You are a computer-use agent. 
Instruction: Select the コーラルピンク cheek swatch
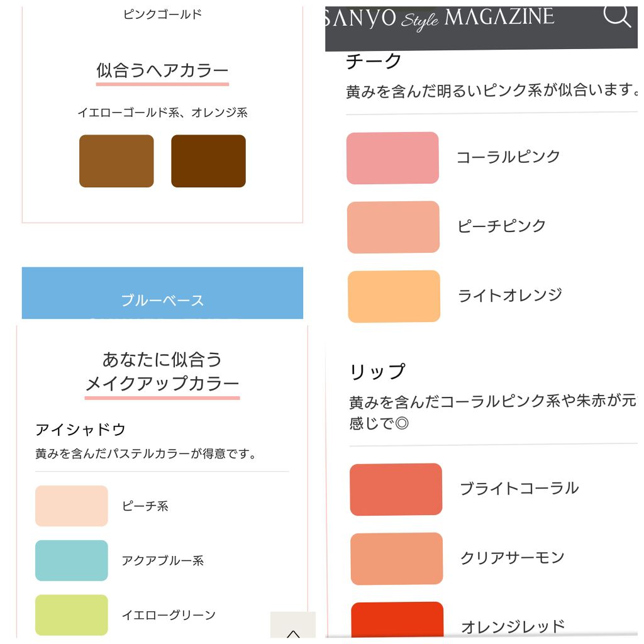392,158
